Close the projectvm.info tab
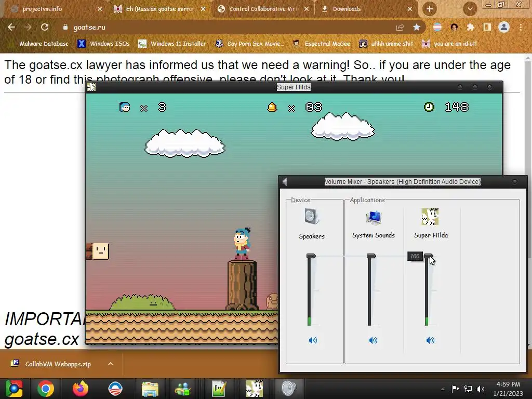Screen dimensions: 532x399 click(x=99, y=9)
